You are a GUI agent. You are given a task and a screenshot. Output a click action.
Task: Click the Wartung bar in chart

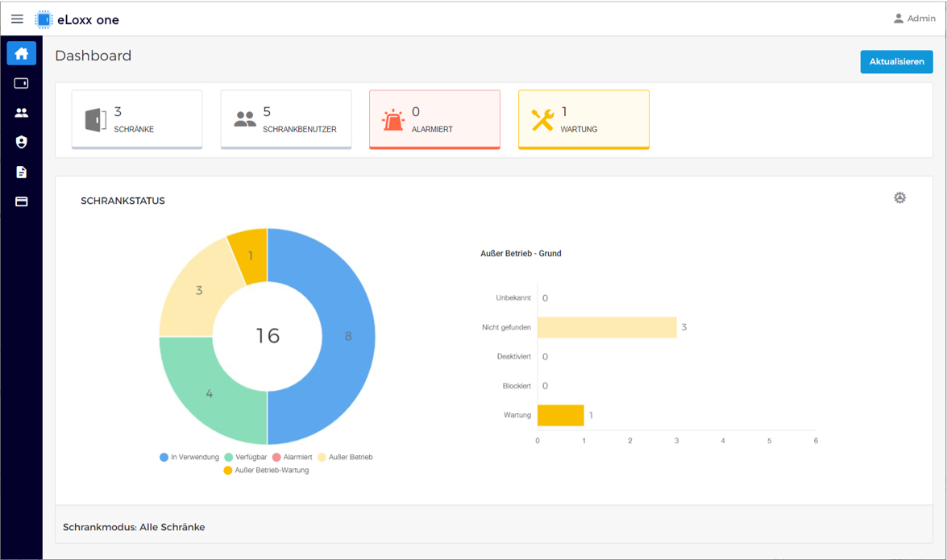click(x=560, y=416)
